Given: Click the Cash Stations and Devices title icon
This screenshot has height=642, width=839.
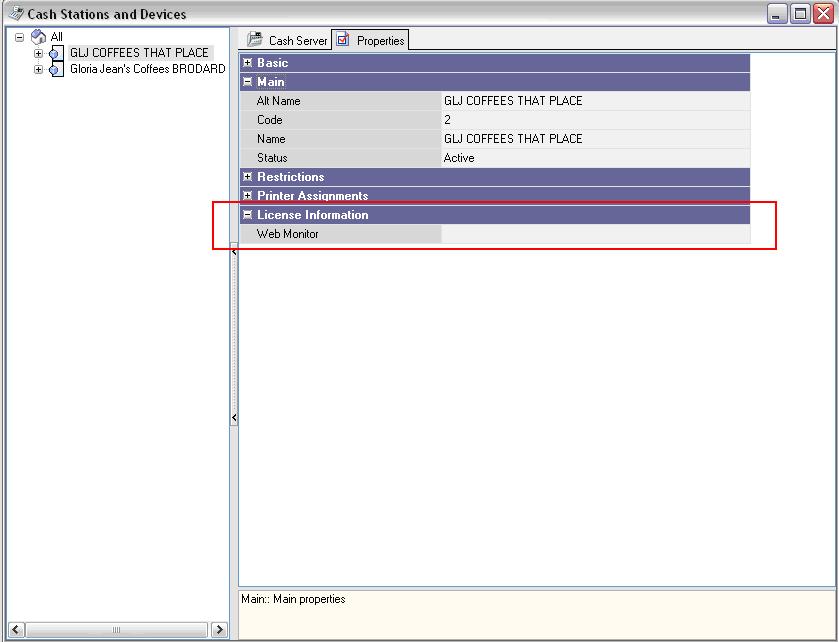Looking at the screenshot, I should pos(16,13).
